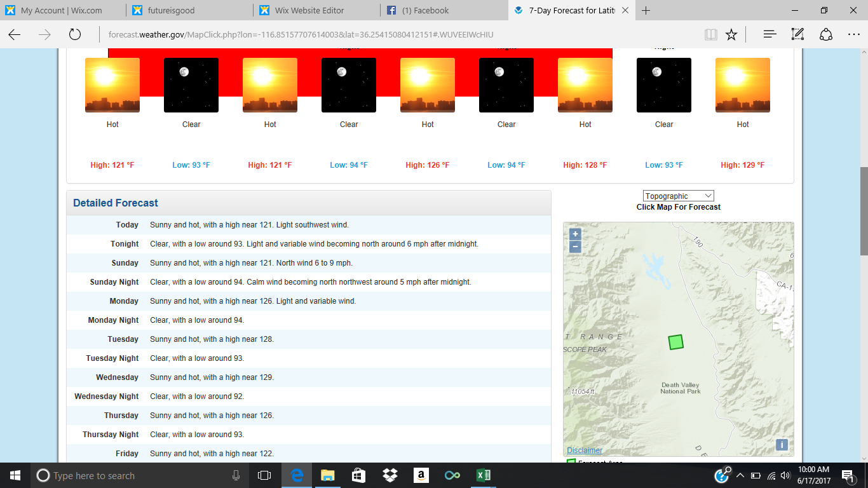Image resolution: width=868 pixels, height=488 pixels.
Task: Click Hot icon above High: 129 °F
Action: (x=743, y=85)
